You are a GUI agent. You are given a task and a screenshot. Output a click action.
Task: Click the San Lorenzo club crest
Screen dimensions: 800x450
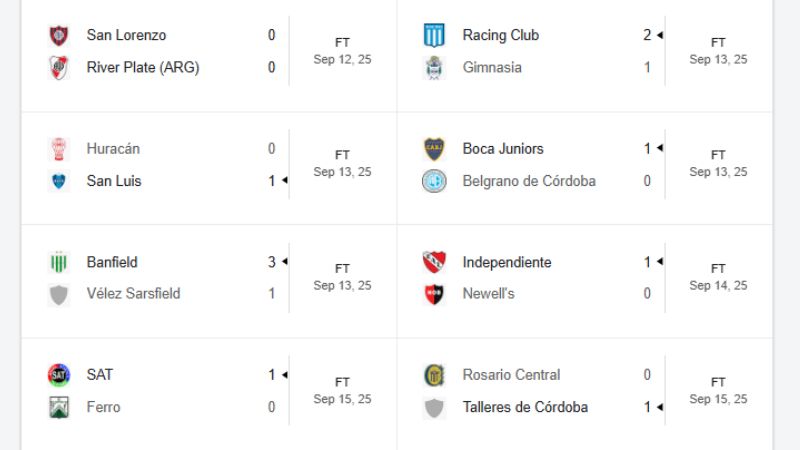59,35
